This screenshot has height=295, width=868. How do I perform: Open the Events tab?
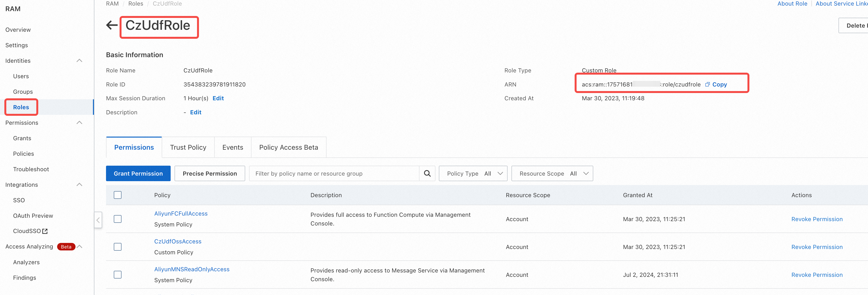[x=233, y=147]
